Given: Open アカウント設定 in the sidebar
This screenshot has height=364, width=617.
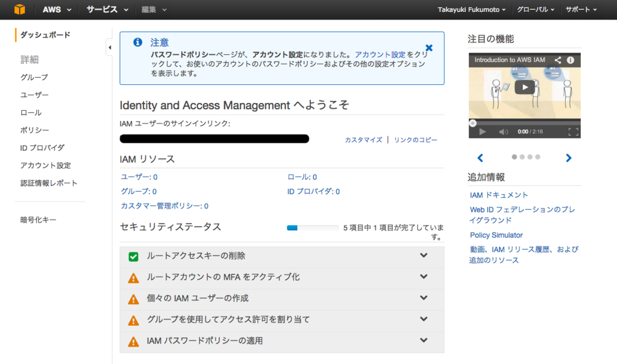Looking at the screenshot, I should 45,165.
